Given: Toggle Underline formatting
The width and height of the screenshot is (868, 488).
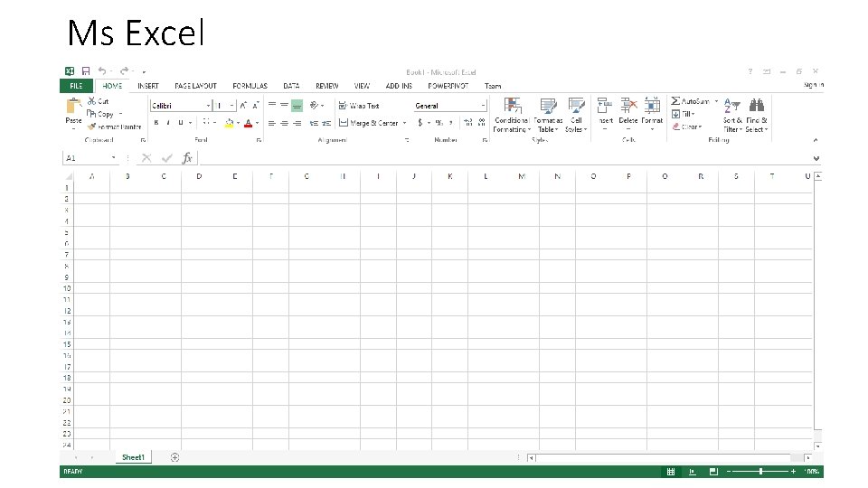Looking at the screenshot, I should (x=181, y=123).
